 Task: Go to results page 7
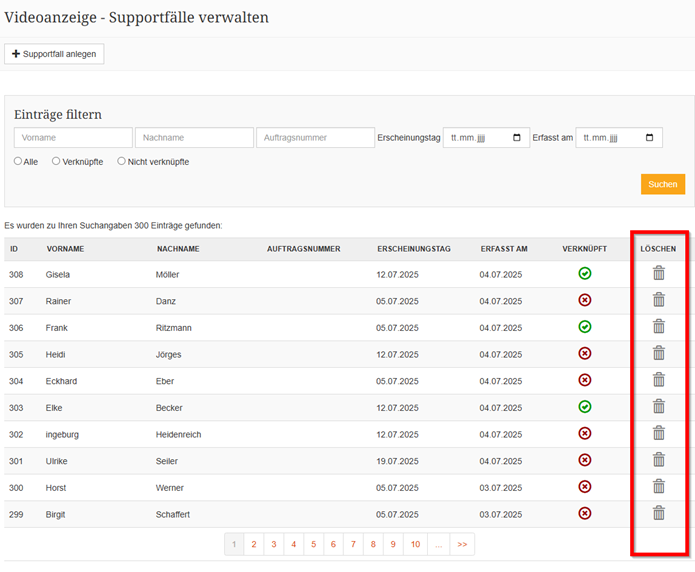(353, 544)
